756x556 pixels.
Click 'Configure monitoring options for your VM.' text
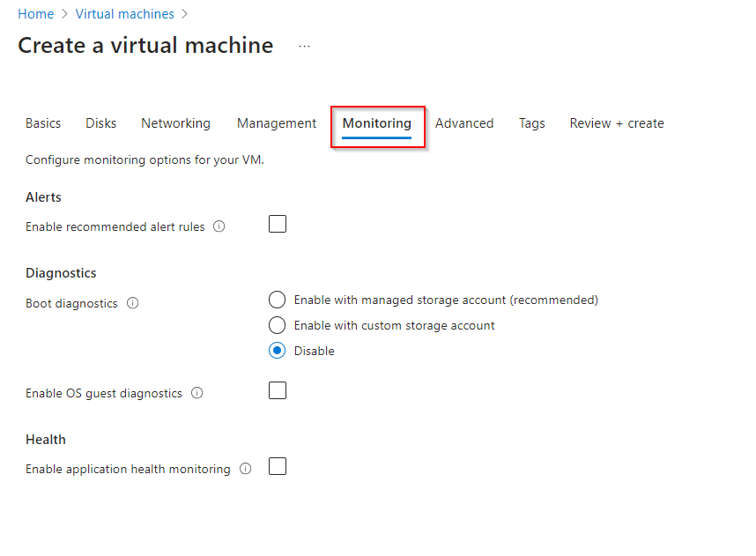(x=145, y=159)
